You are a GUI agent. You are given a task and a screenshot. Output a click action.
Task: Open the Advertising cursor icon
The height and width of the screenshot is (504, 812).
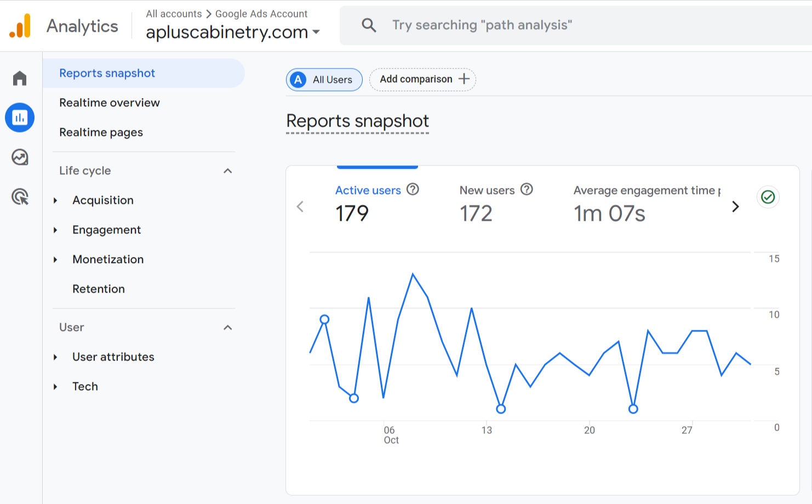pyautogui.click(x=20, y=197)
